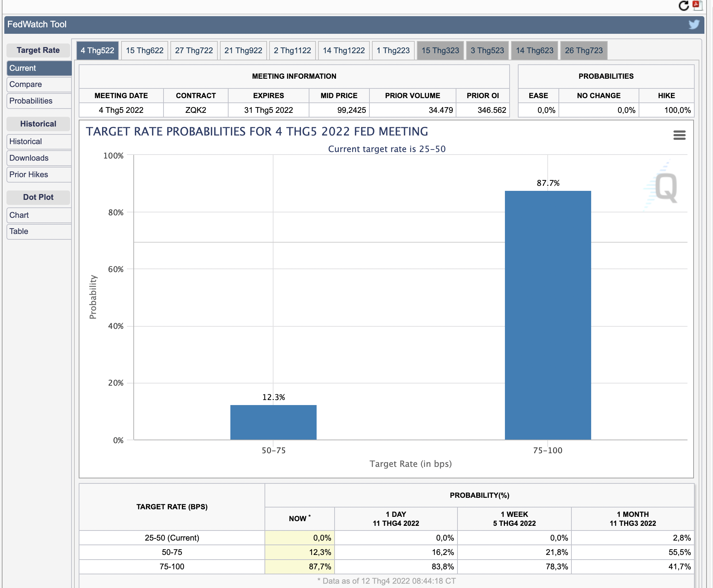Click the 346.562 prior OI value
The image size is (713, 588).
tap(492, 110)
